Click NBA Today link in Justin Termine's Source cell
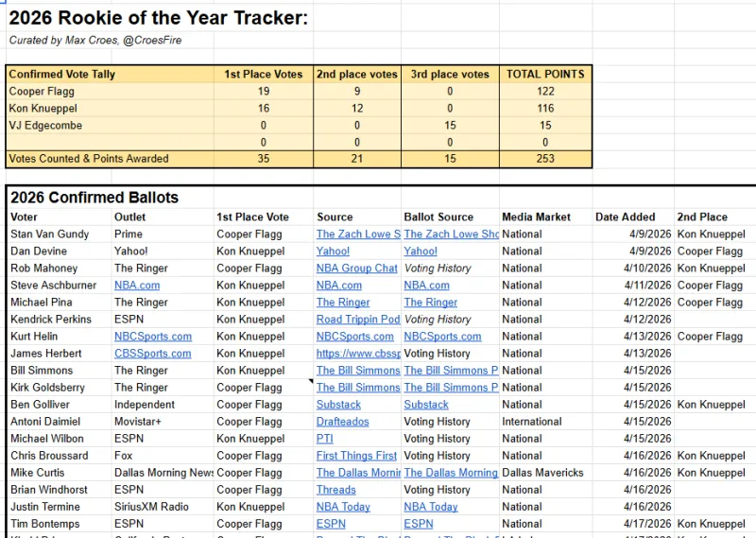Image resolution: width=756 pixels, height=538 pixels. click(x=343, y=507)
